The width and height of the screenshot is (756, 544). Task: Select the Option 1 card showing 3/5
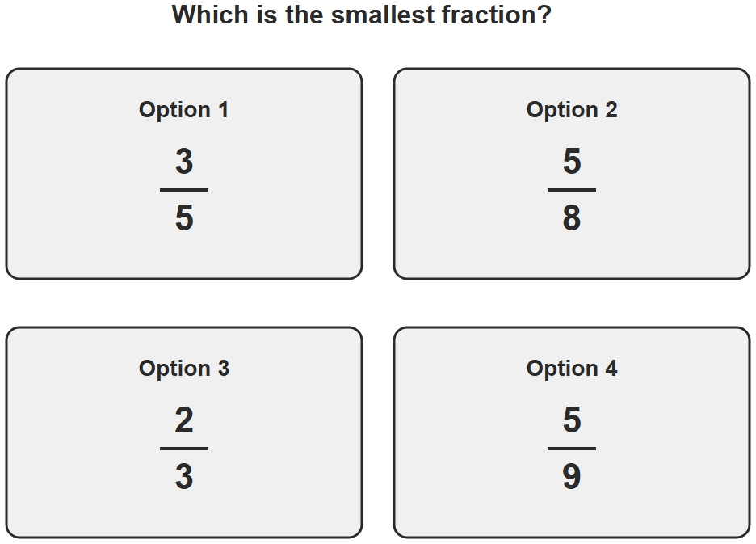pyautogui.click(x=183, y=174)
